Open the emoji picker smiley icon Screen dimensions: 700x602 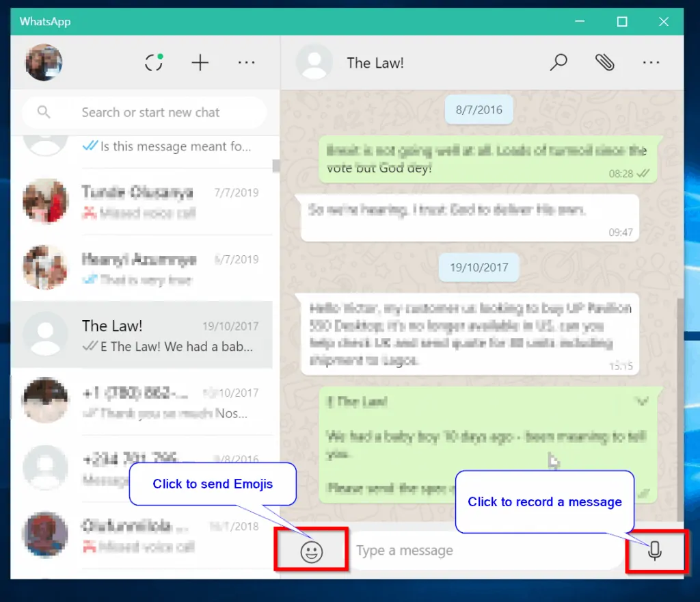pyautogui.click(x=312, y=551)
